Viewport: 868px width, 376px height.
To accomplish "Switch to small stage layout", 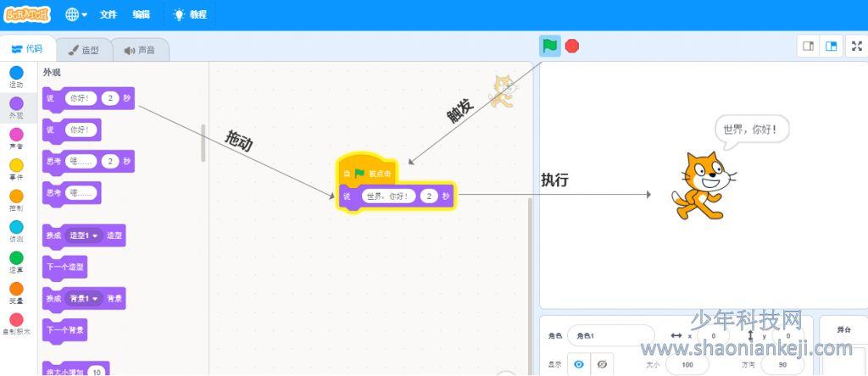I will tap(808, 47).
